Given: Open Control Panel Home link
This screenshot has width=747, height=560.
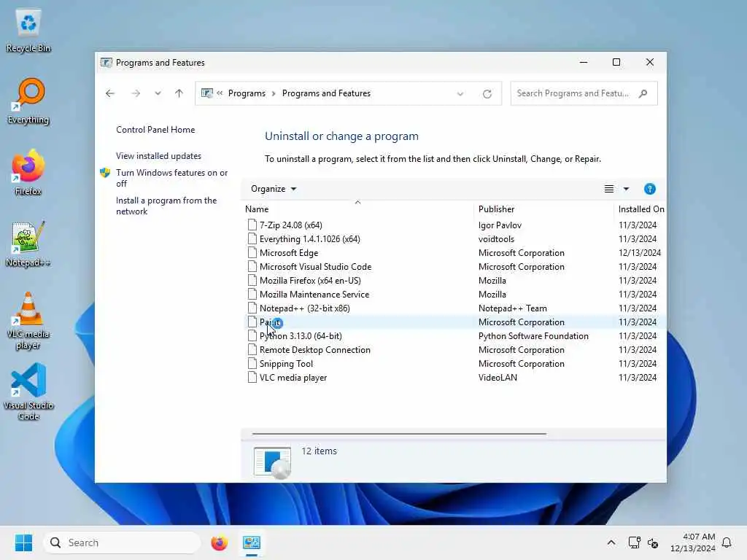Looking at the screenshot, I should 155,130.
